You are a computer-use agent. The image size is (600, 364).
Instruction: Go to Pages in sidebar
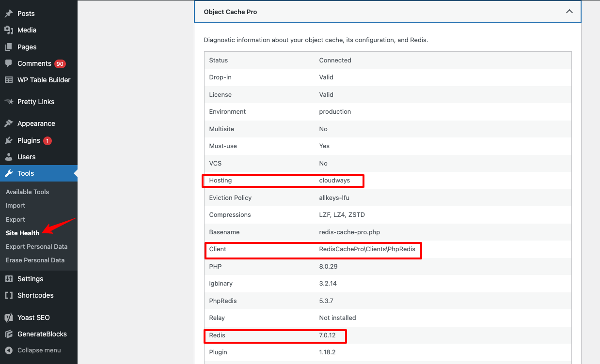click(39, 47)
